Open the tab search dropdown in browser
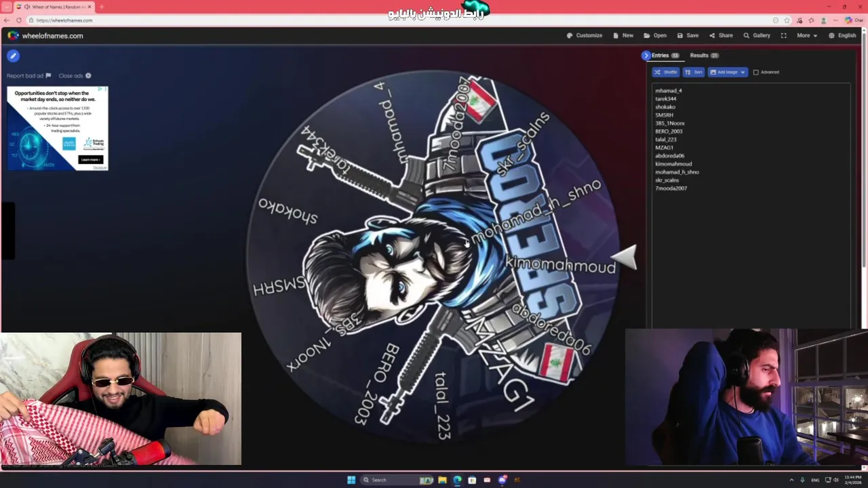Screen dimensions: 868x488 coord(7,7)
